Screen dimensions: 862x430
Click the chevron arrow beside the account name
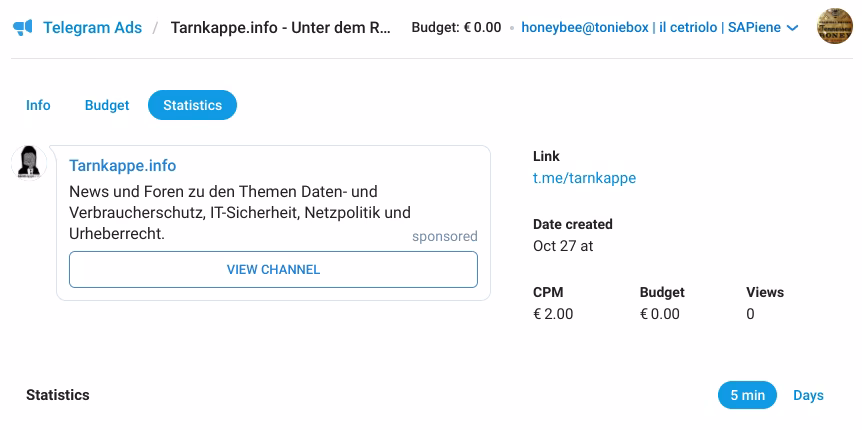(x=793, y=28)
